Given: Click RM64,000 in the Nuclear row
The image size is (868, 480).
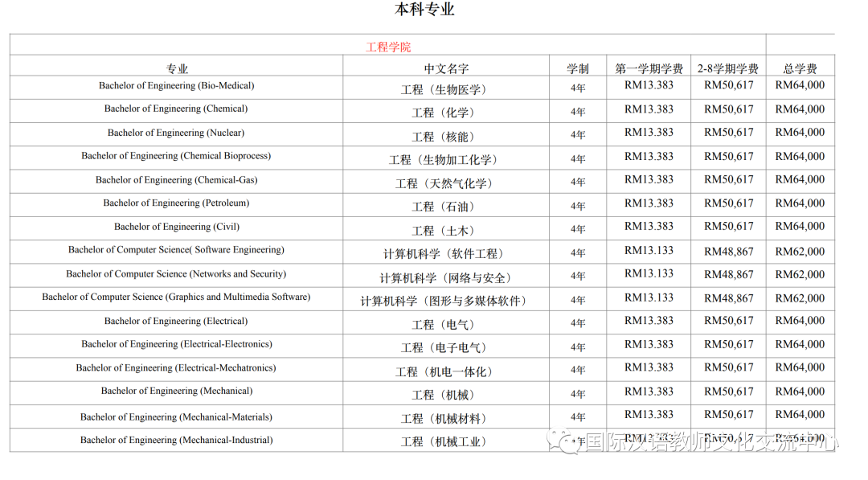Looking at the screenshot, I should (x=800, y=133).
